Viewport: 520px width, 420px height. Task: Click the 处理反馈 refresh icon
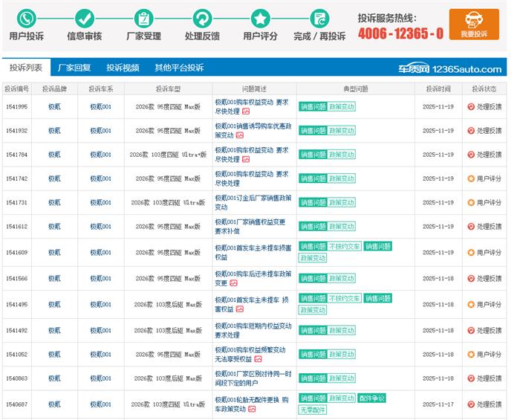click(202, 19)
